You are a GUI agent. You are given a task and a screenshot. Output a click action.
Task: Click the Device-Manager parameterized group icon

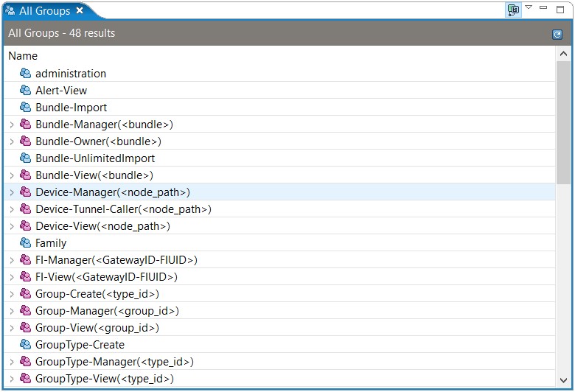point(25,192)
